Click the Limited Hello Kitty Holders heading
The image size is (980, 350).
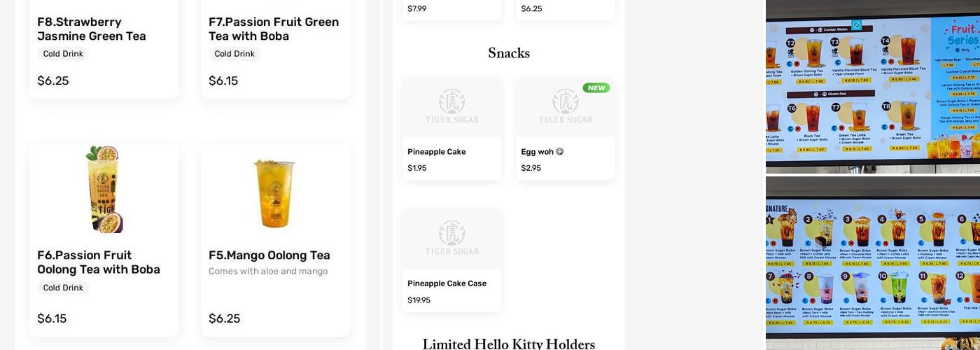509,344
